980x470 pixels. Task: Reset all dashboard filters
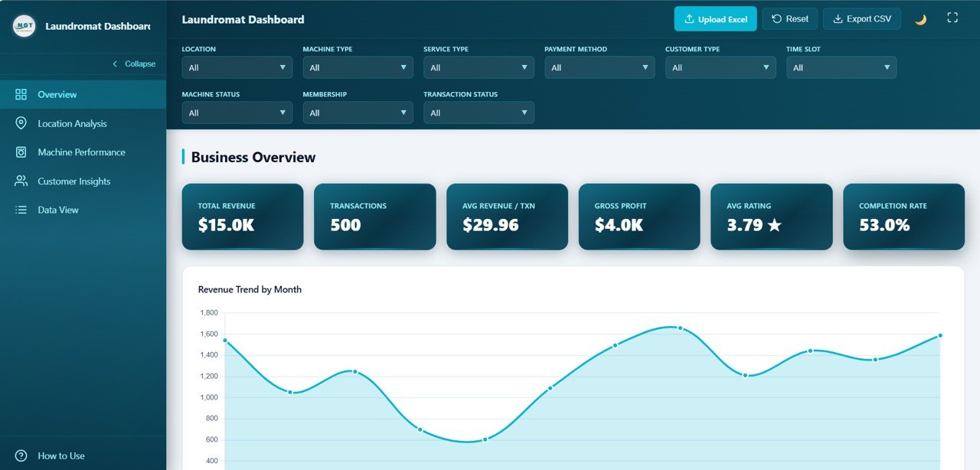pyautogui.click(x=789, y=18)
